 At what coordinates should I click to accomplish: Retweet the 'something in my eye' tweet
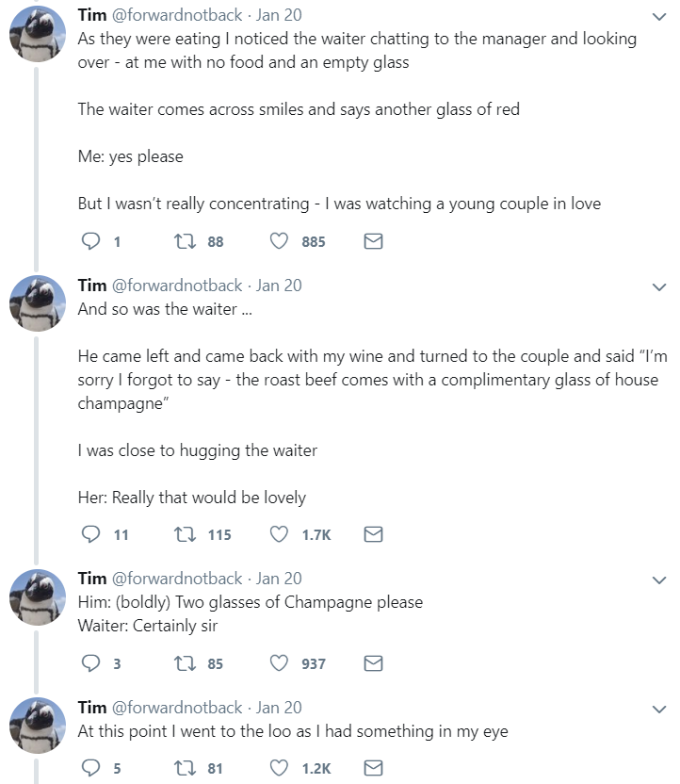pyautogui.click(x=185, y=768)
